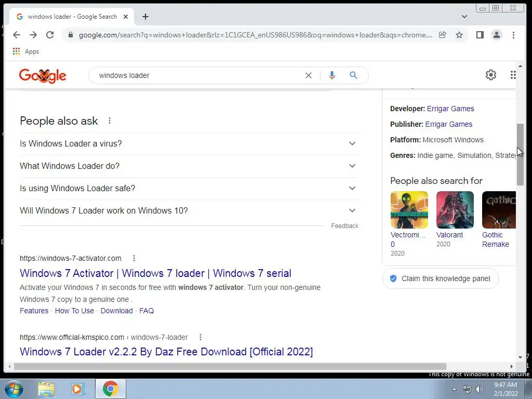Image resolution: width=532 pixels, height=399 pixels.
Task: Click Claim this knowledge panel button
Action: coord(441,278)
